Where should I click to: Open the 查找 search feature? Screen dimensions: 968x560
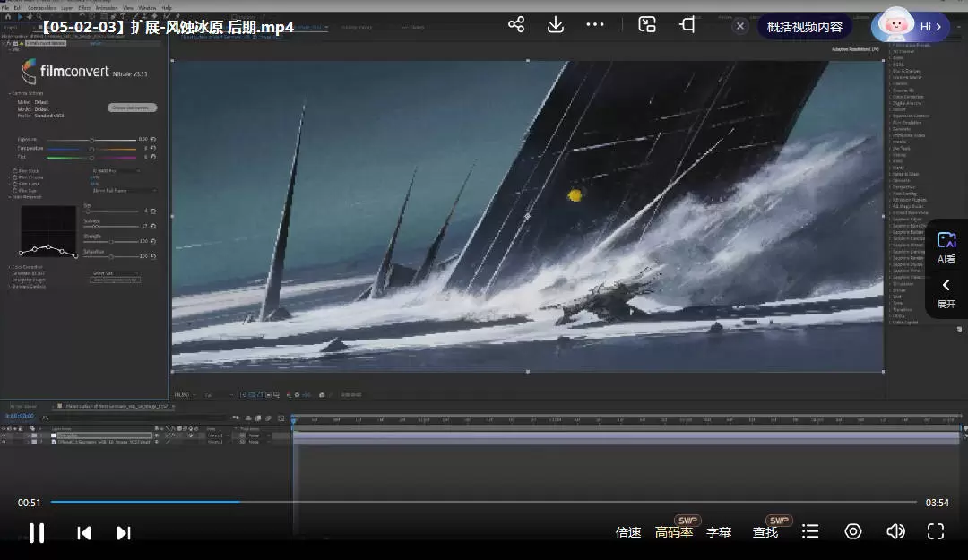765,531
